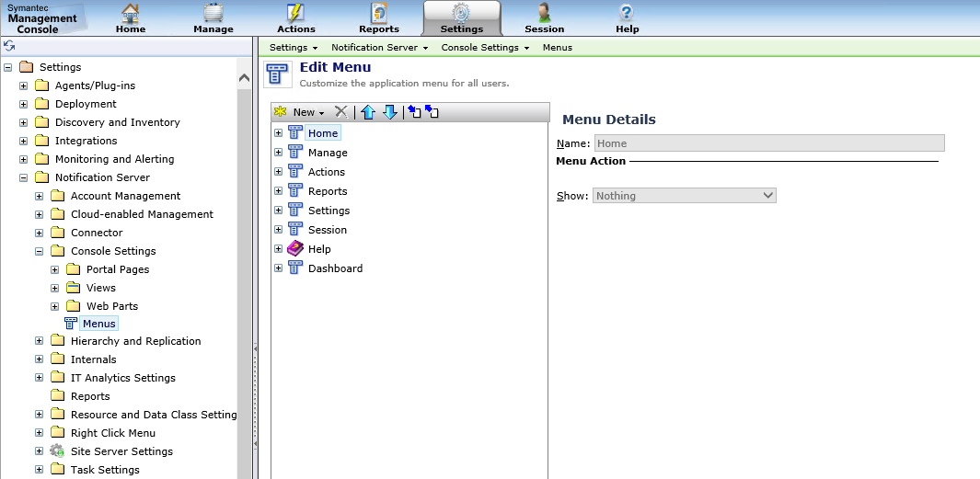Open the Actions tab in top bar
Image resolution: width=980 pixels, height=479 pixels.
coord(296,18)
